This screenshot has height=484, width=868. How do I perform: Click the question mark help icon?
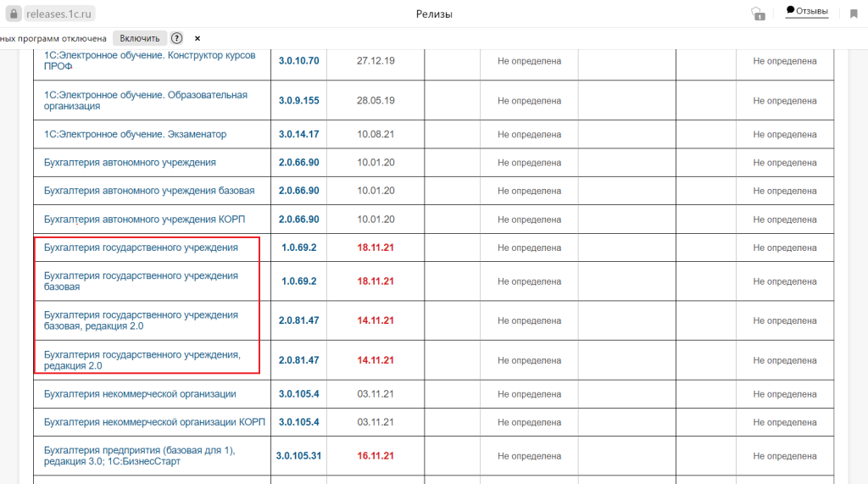coord(176,38)
